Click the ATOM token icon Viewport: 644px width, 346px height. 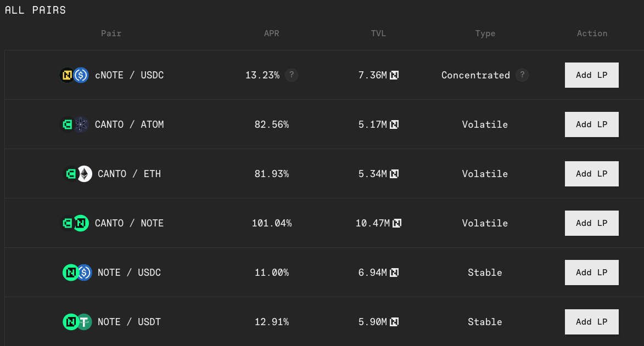(x=81, y=124)
